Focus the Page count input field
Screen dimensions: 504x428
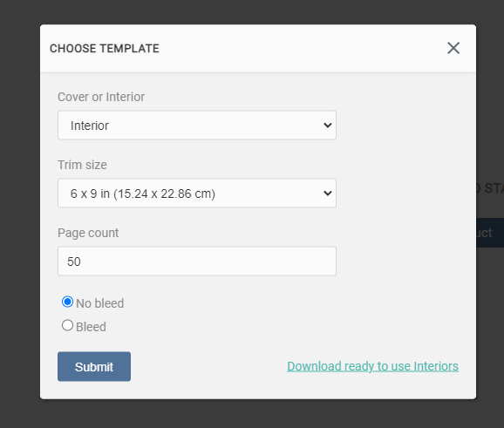[x=197, y=262]
